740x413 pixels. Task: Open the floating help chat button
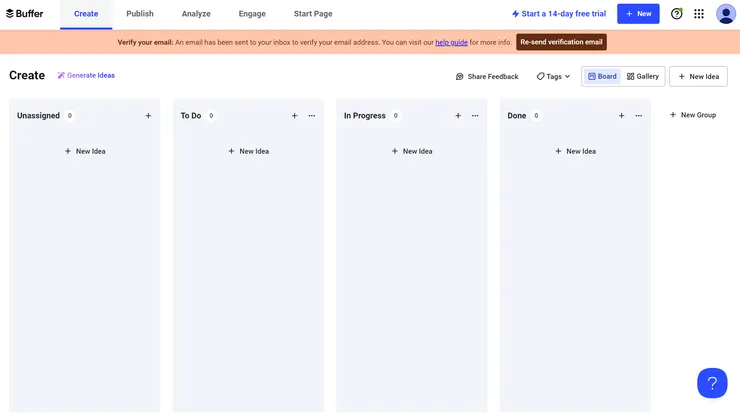click(x=712, y=383)
